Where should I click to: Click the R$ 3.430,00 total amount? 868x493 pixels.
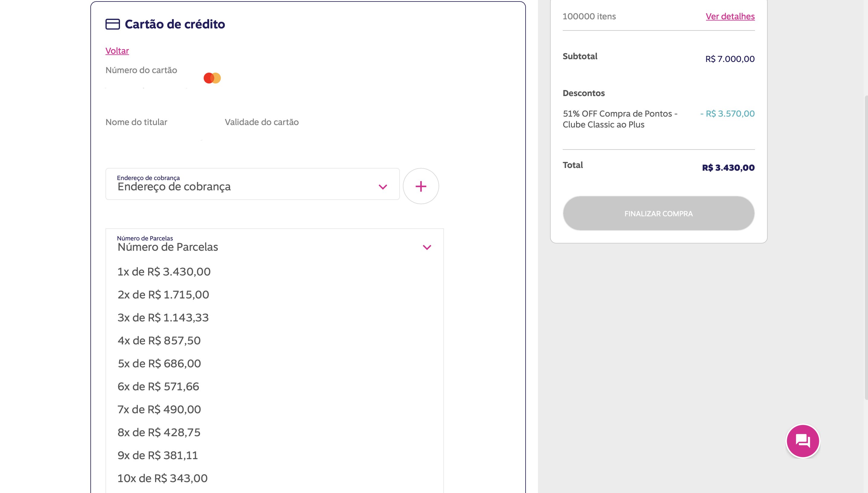(728, 168)
